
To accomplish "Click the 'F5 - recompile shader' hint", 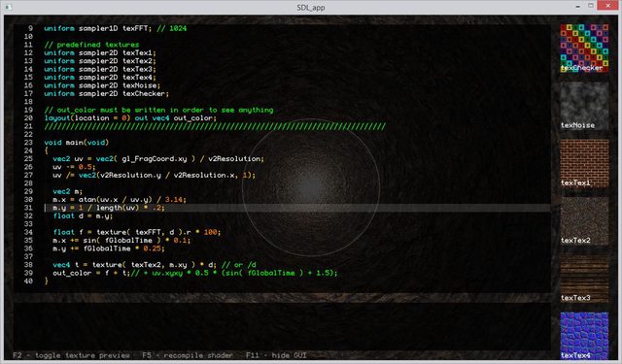I will pos(188,355).
